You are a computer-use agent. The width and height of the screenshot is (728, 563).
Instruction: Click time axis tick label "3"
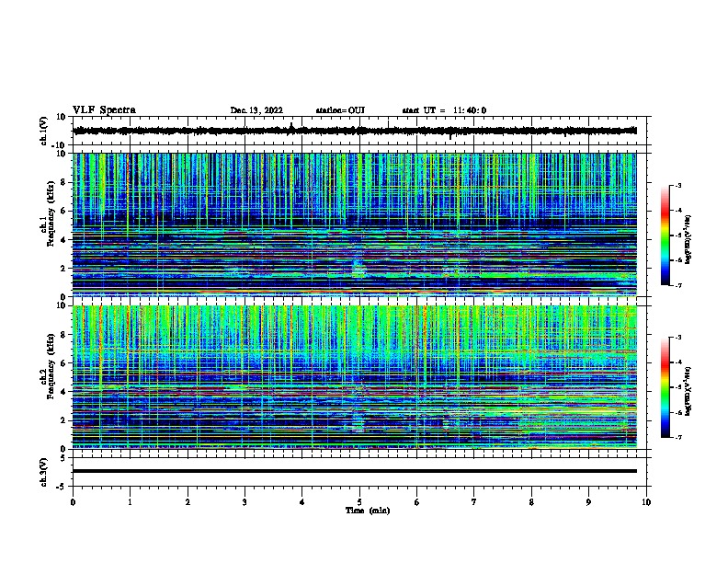pos(245,502)
